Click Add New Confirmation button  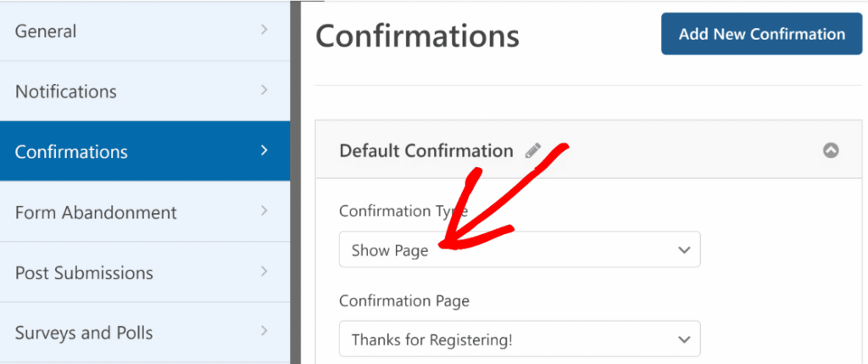761,35
